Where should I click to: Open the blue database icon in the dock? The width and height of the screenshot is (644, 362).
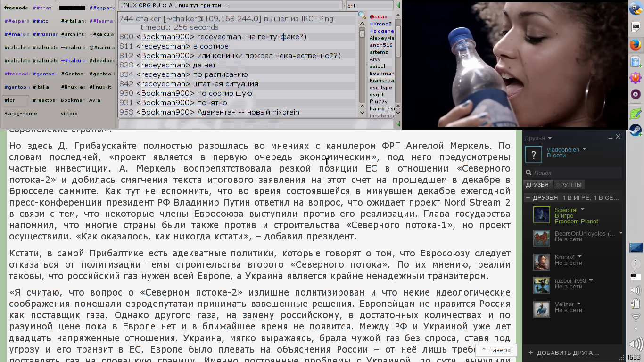pyautogui.click(x=636, y=62)
